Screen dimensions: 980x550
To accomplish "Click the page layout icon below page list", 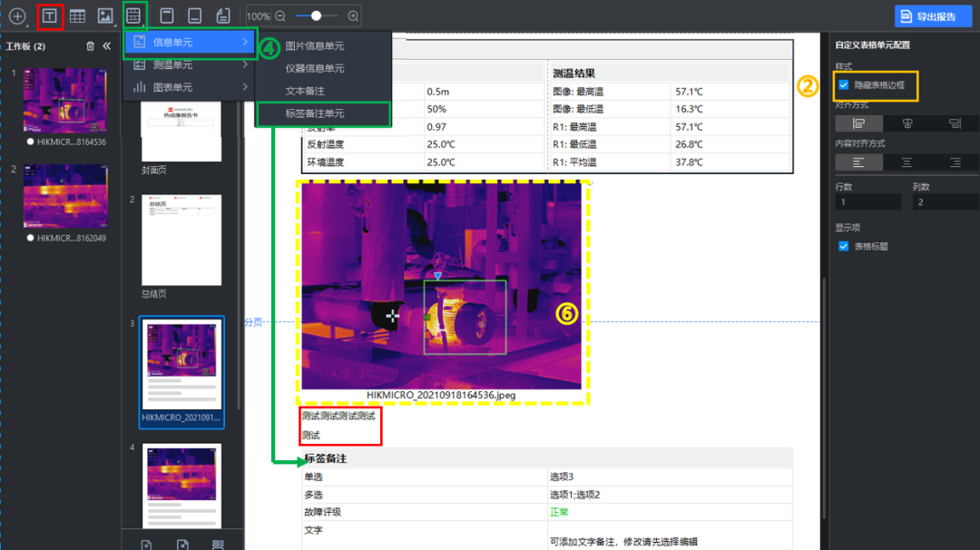I will (x=218, y=545).
